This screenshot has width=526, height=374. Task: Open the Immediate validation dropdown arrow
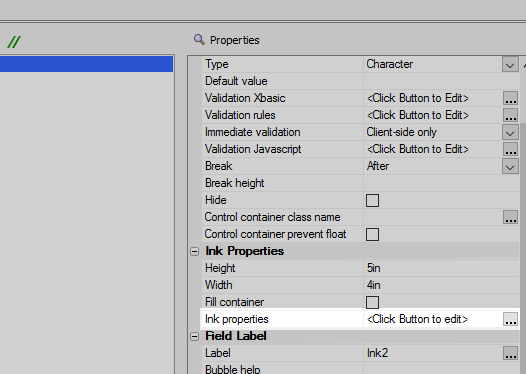510,132
